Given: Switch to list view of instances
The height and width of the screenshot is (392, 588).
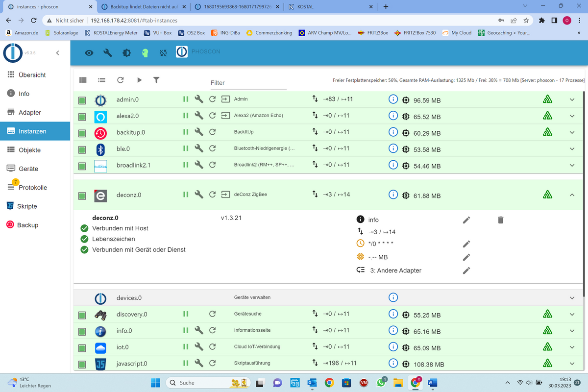Looking at the screenshot, I should pyautogui.click(x=101, y=80).
